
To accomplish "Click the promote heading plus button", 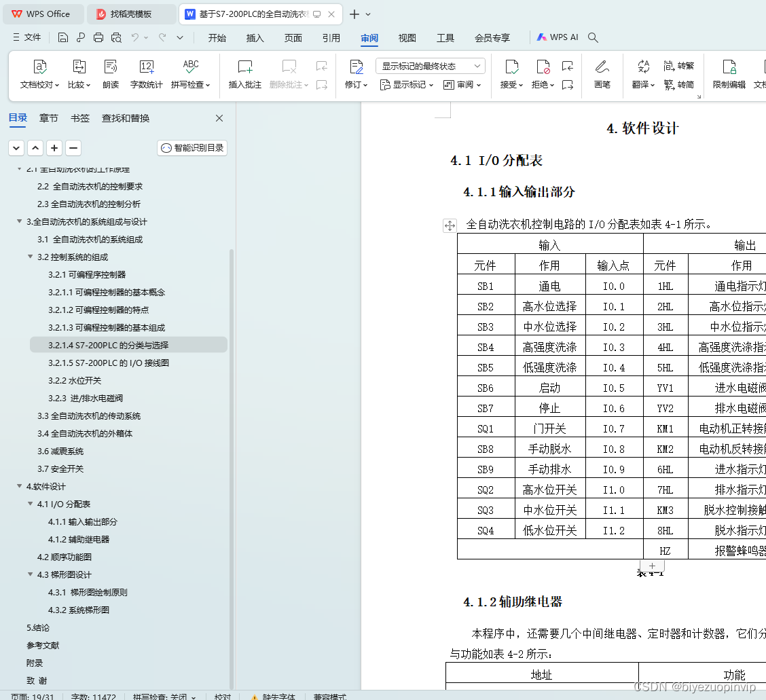I will [54, 148].
